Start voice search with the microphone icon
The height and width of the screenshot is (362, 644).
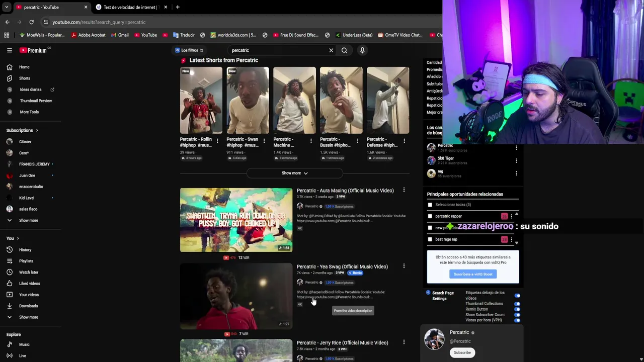(362, 50)
